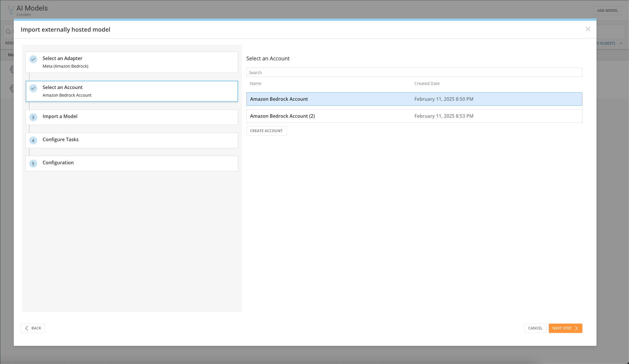Close the import model dialog
The image size is (629, 364).
tap(588, 29)
